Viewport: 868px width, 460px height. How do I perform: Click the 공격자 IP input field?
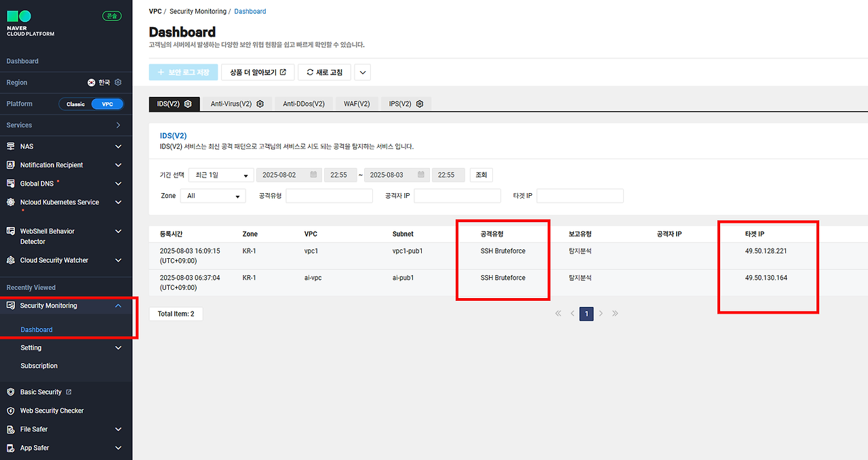click(457, 196)
